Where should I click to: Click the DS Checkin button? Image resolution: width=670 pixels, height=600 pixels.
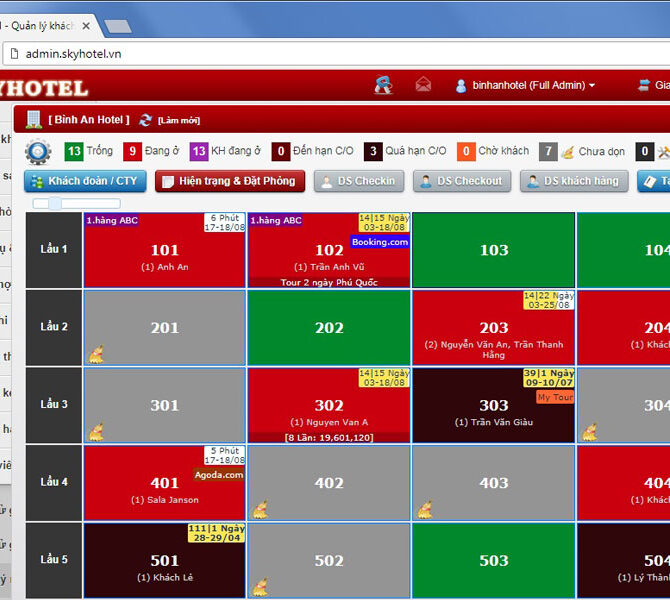click(359, 181)
